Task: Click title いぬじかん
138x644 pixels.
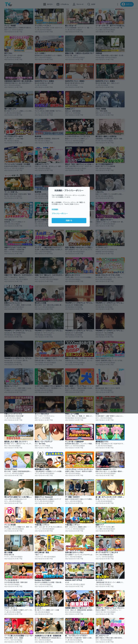Action: point(99,192)
